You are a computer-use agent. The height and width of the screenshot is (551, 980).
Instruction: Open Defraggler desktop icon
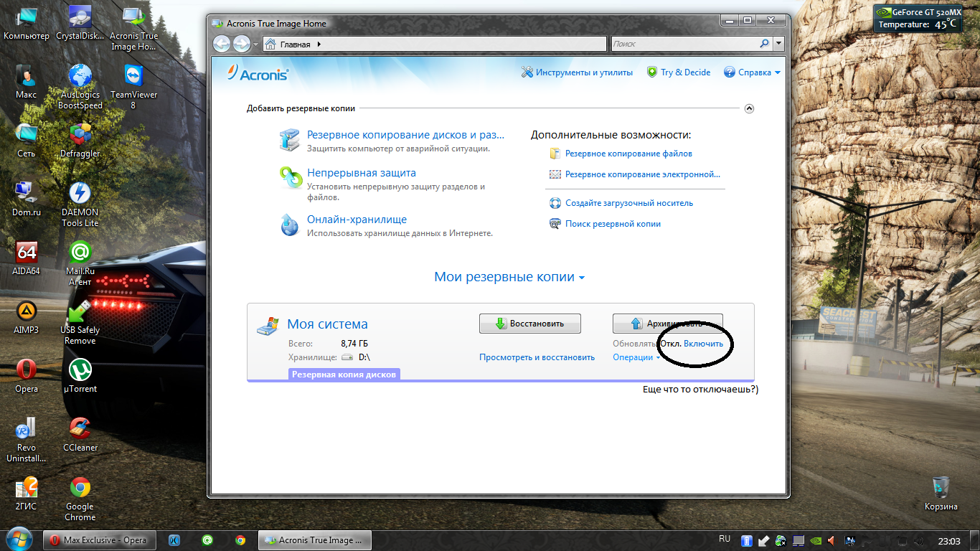pyautogui.click(x=80, y=140)
